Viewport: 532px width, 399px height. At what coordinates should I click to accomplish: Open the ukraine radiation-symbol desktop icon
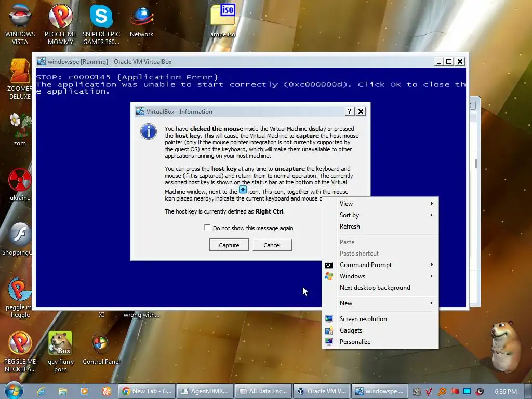[x=20, y=184]
